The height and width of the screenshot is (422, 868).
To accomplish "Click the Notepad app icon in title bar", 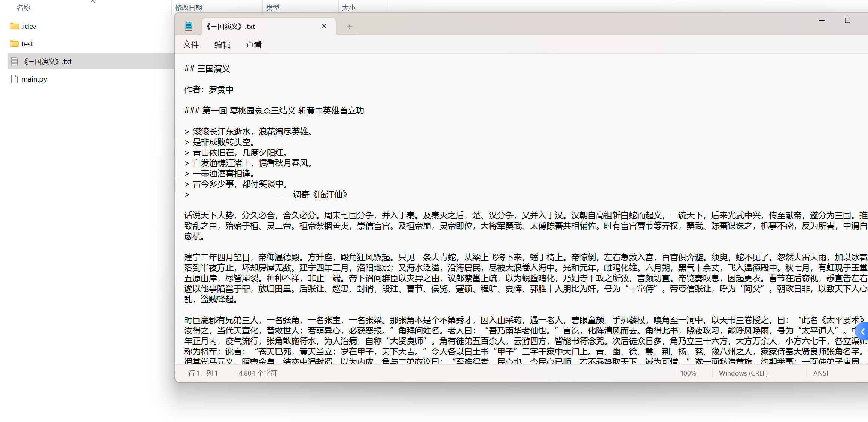I will click(x=189, y=26).
